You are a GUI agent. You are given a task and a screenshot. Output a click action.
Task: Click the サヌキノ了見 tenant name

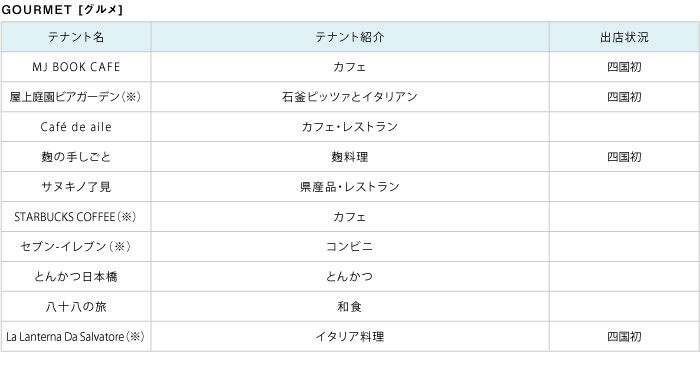(x=76, y=187)
